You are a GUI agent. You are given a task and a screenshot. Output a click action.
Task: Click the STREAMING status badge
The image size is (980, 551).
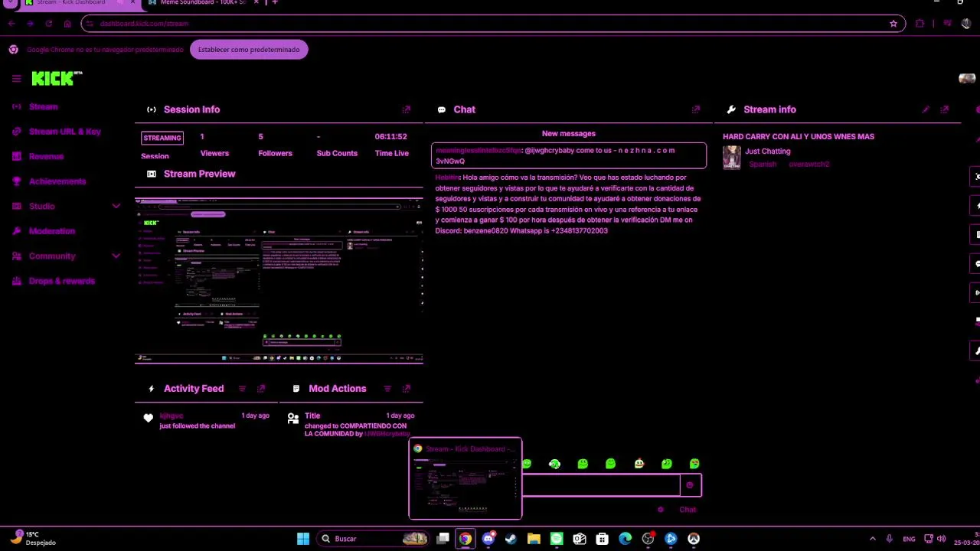click(162, 138)
